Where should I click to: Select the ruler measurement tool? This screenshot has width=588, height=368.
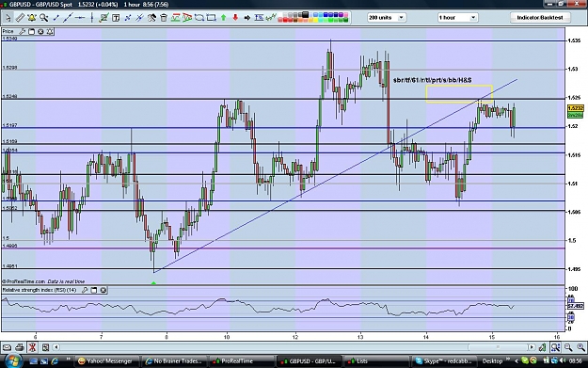point(20,18)
